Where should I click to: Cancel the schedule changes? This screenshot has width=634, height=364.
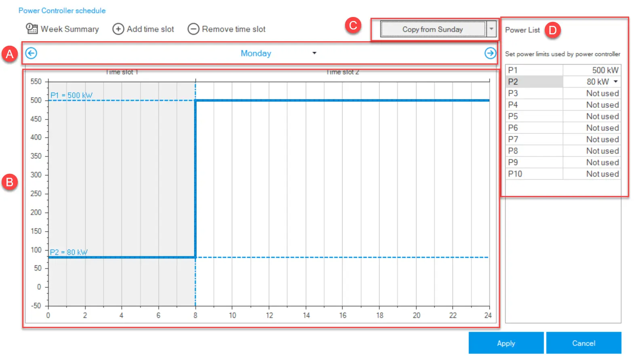[x=583, y=343]
